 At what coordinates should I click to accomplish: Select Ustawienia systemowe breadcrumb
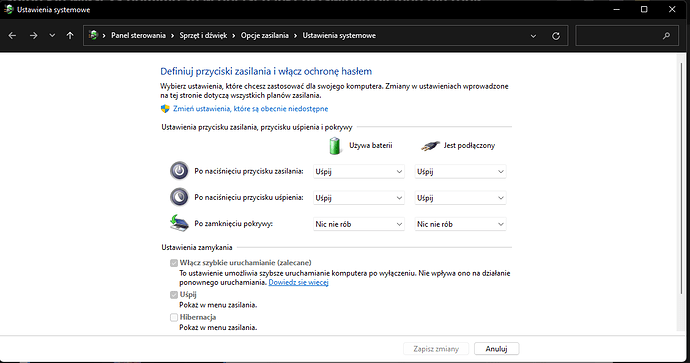(339, 36)
